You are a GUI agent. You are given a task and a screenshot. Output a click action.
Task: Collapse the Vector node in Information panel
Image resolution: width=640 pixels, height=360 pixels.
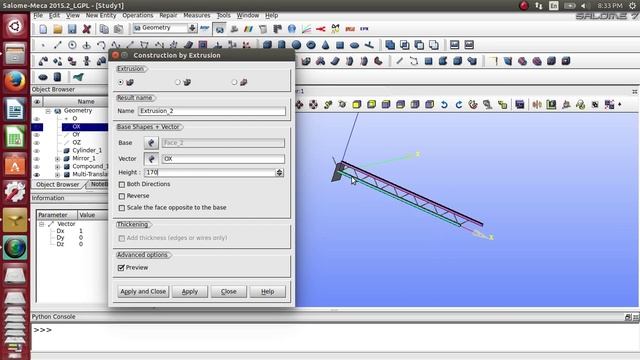(x=42, y=224)
